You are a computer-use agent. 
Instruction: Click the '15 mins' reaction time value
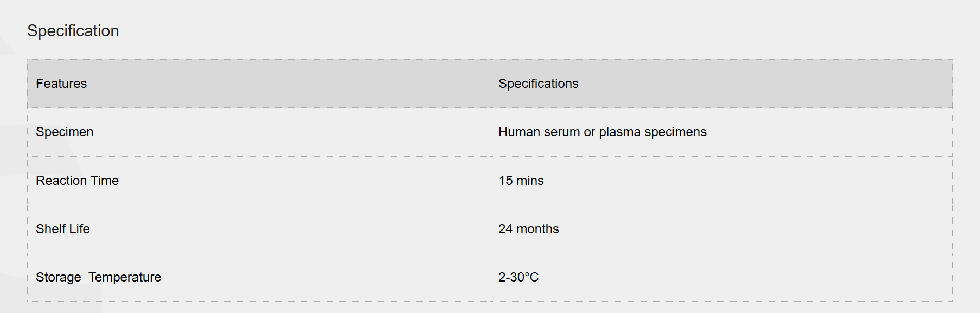pyautogui.click(x=521, y=181)
